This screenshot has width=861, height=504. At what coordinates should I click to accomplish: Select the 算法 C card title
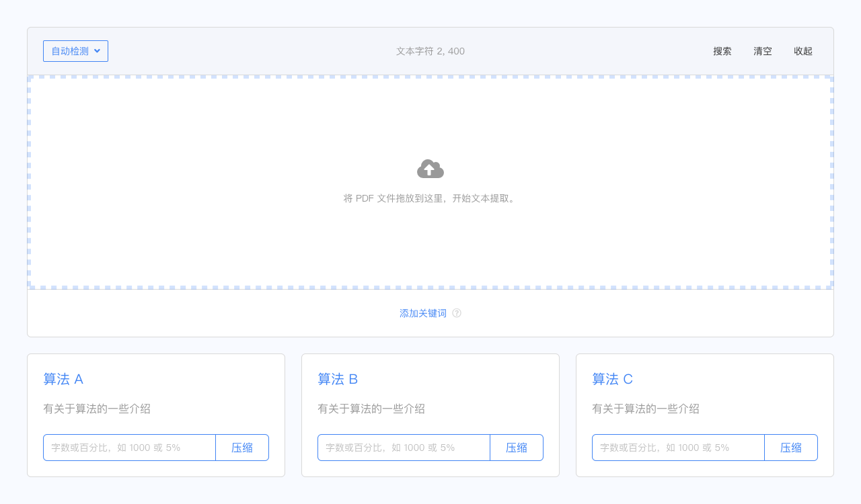click(612, 379)
